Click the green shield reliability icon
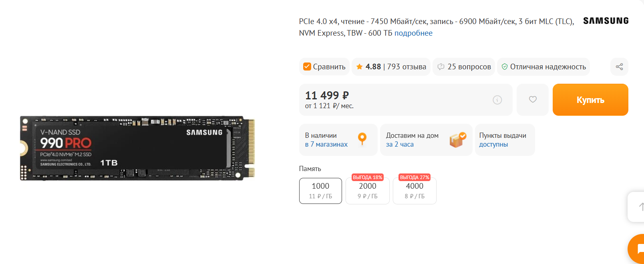This screenshot has height=264, width=644. click(x=505, y=67)
